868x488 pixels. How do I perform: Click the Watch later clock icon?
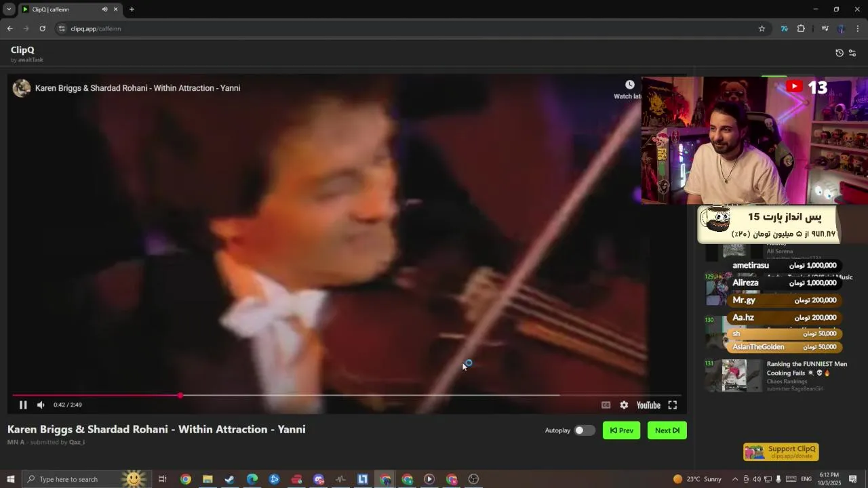coord(629,85)
